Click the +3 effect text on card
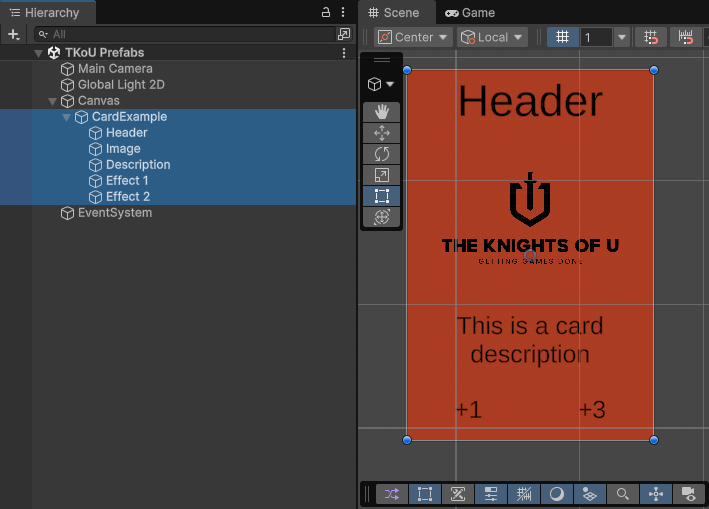Viewport: 709px width, 509px height. (x=592, y=410)
